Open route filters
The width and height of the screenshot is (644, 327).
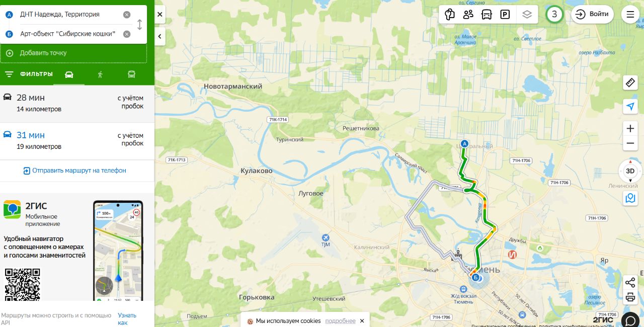(29, 74)
